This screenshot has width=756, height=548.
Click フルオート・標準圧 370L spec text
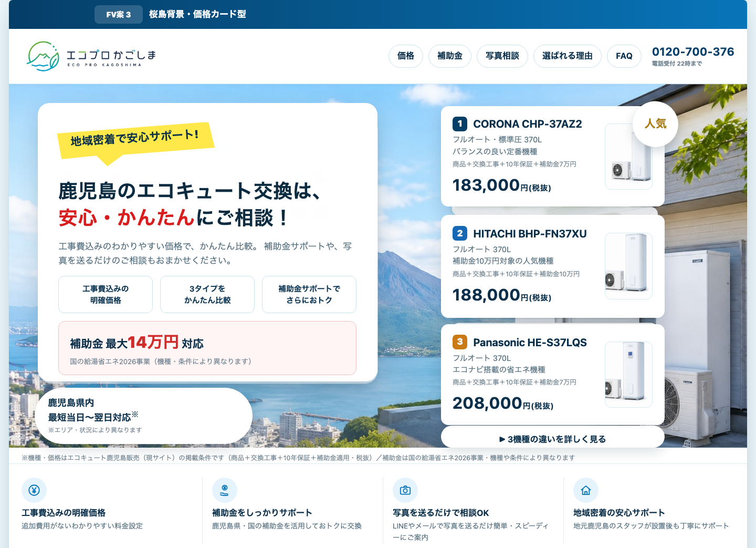coord(497,139)
